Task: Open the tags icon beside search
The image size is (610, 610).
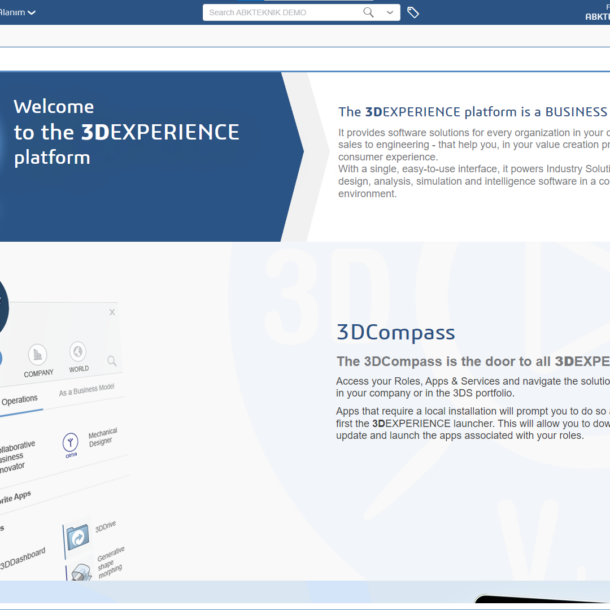Action: pos(413,12)
